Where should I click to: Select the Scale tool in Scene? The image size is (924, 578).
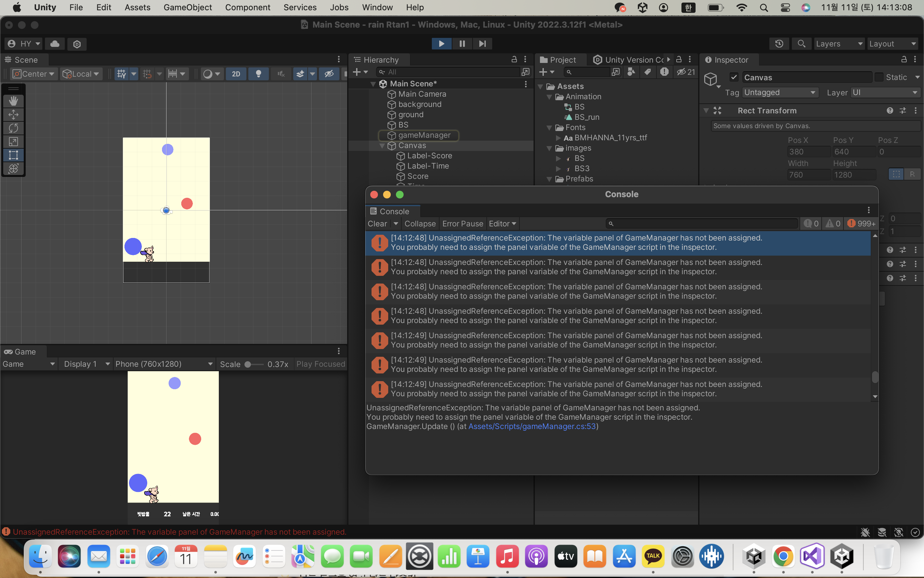click(13, 142)
